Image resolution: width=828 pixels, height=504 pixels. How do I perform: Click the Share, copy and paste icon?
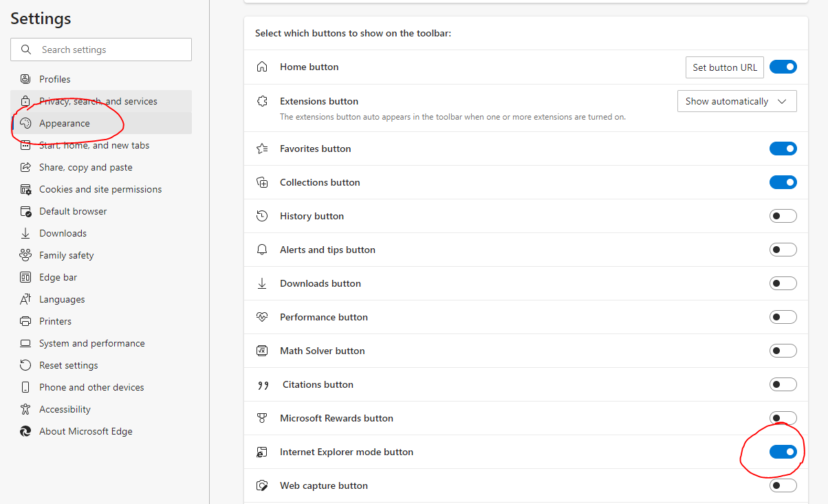tap(25, 167)
